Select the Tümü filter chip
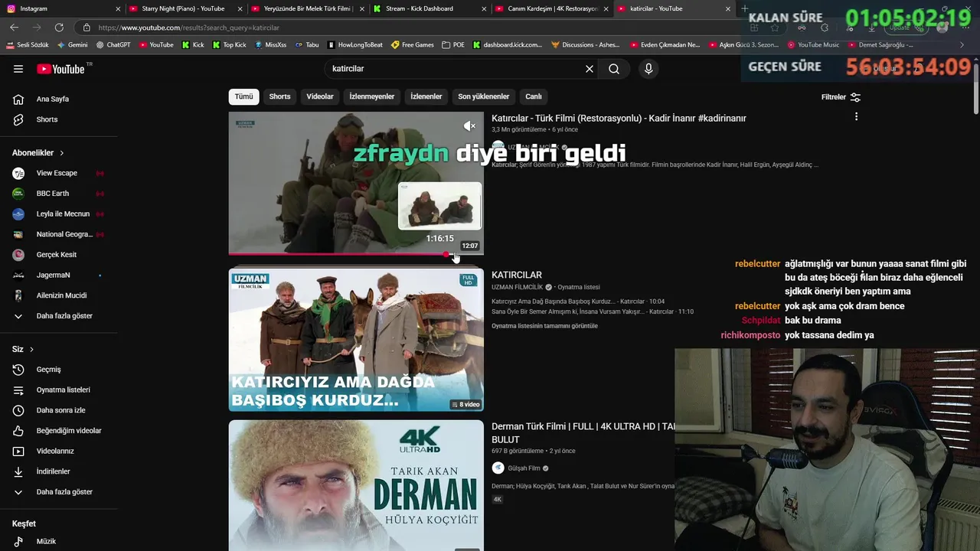 [243, 96]
